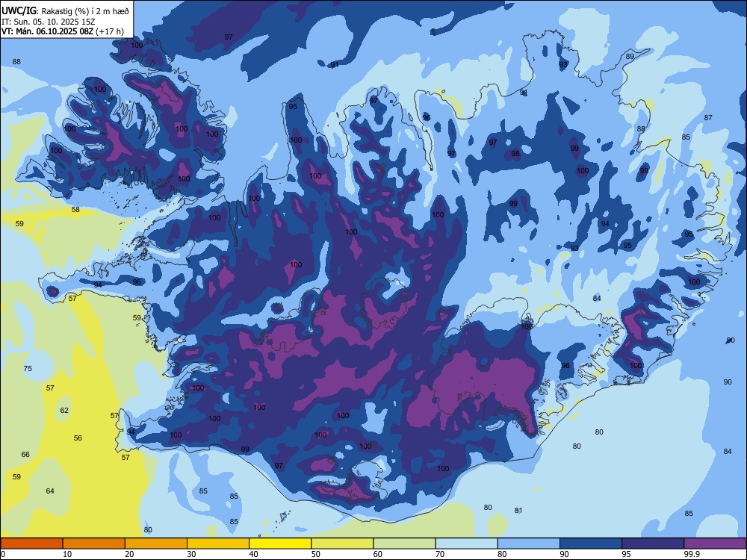This screenshot has height=560, width=747.
Task: Click the "99.9" tick label on the legend
Action: 691,554
